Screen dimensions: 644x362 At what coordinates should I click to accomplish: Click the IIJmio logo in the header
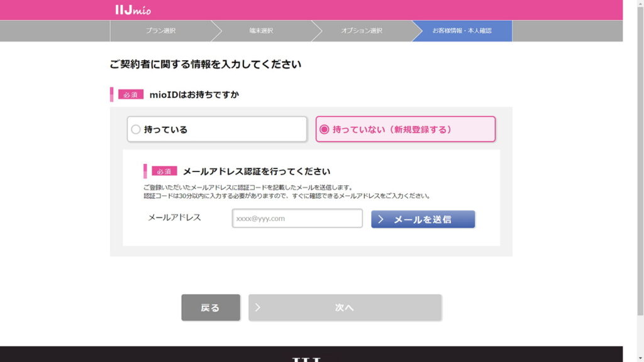coord(133,9)
